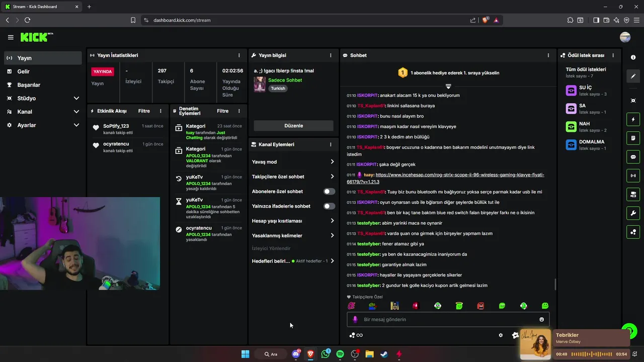Screen dimensions: 644x362
Task: Open the incehesap.com link in chat
Action: pos(445,178)
